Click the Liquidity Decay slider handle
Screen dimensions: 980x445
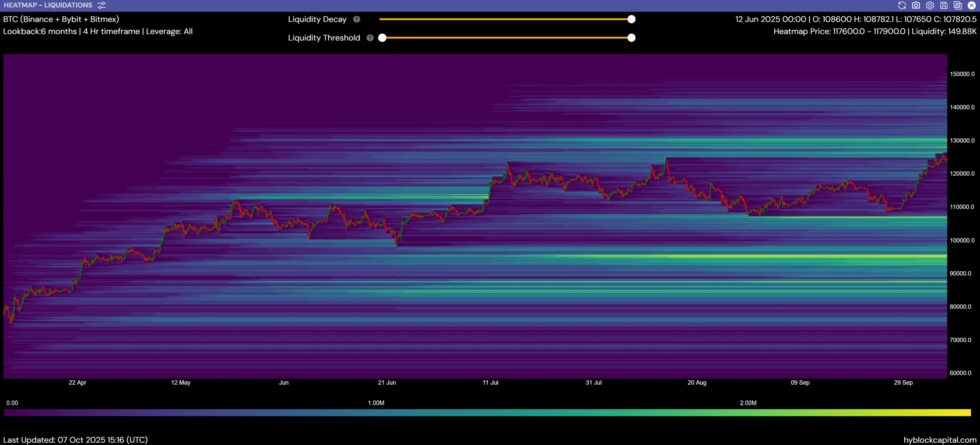pyautogui.click(x=631, y=19)
